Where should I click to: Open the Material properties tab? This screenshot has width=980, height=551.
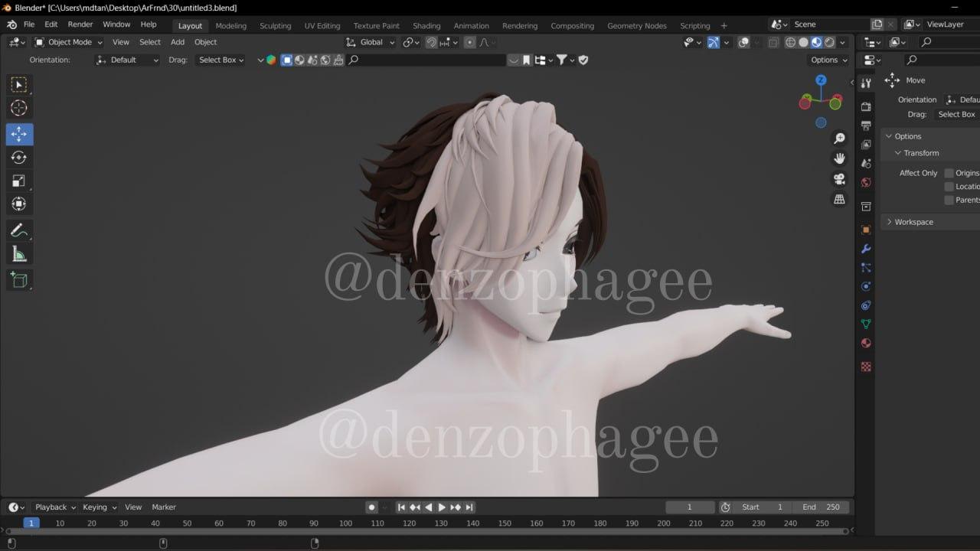[866, 344]
